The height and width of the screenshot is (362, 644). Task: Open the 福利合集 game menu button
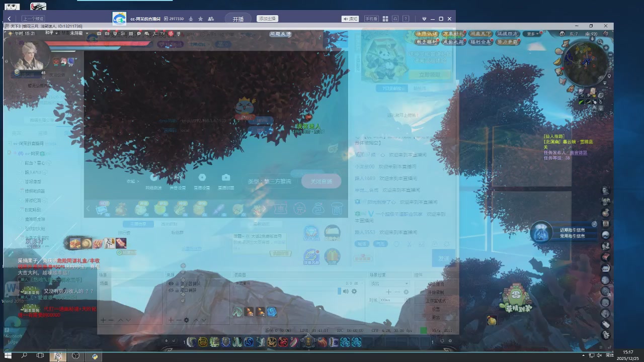coord(480,42)
